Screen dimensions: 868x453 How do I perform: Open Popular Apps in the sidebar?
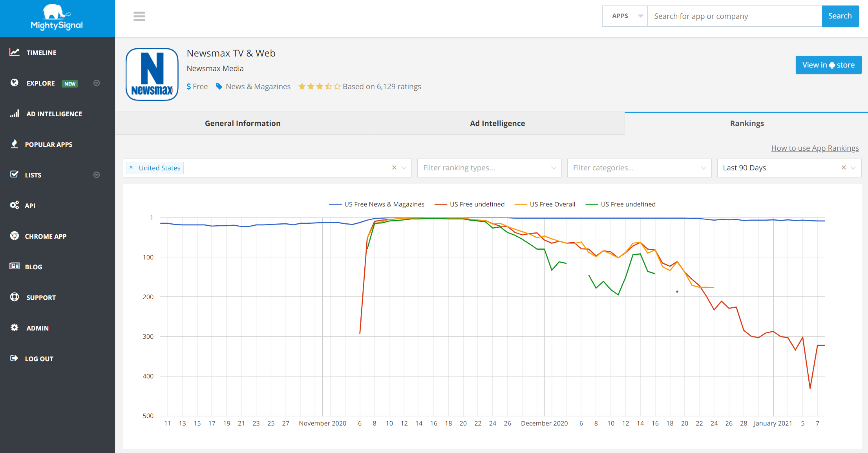pyautogui.click(x=49, y=144)
